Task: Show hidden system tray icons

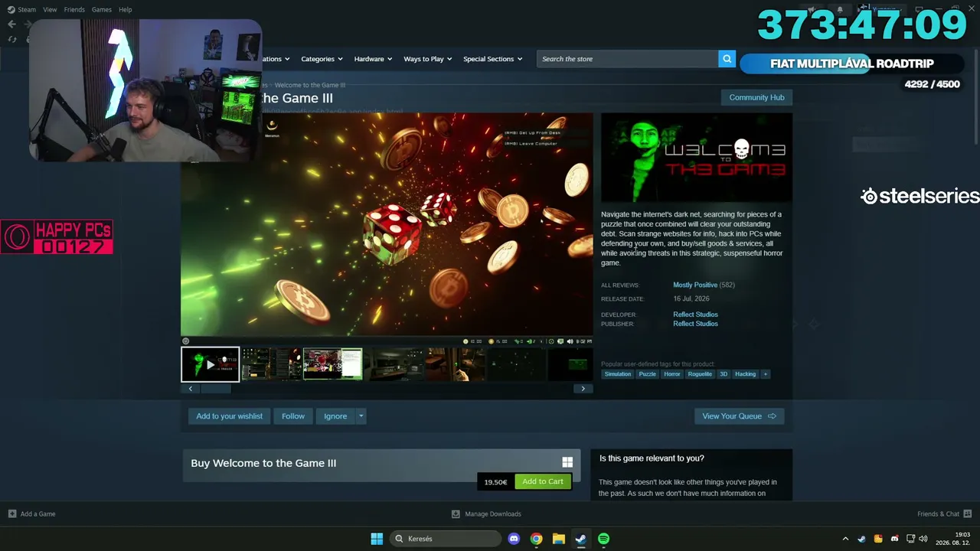Action: click(845, 539)
